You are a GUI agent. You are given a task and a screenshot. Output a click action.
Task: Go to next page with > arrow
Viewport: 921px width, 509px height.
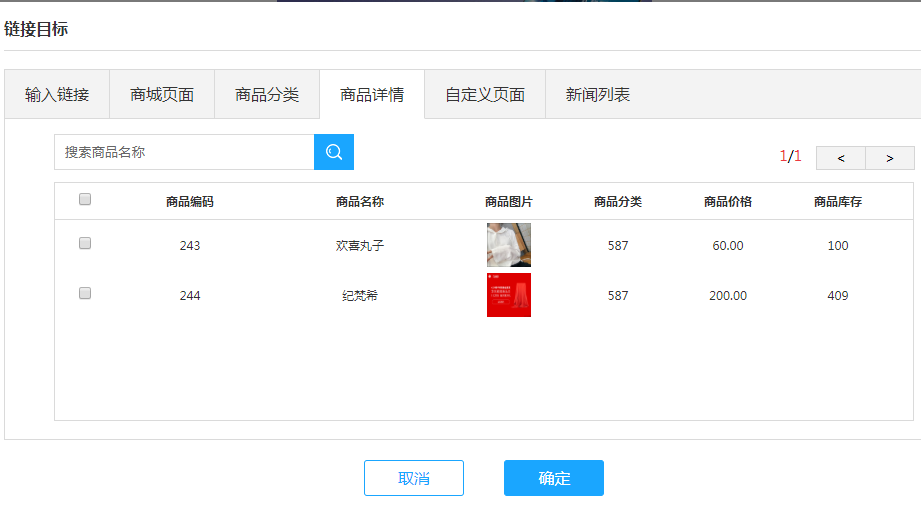(889, 158)
